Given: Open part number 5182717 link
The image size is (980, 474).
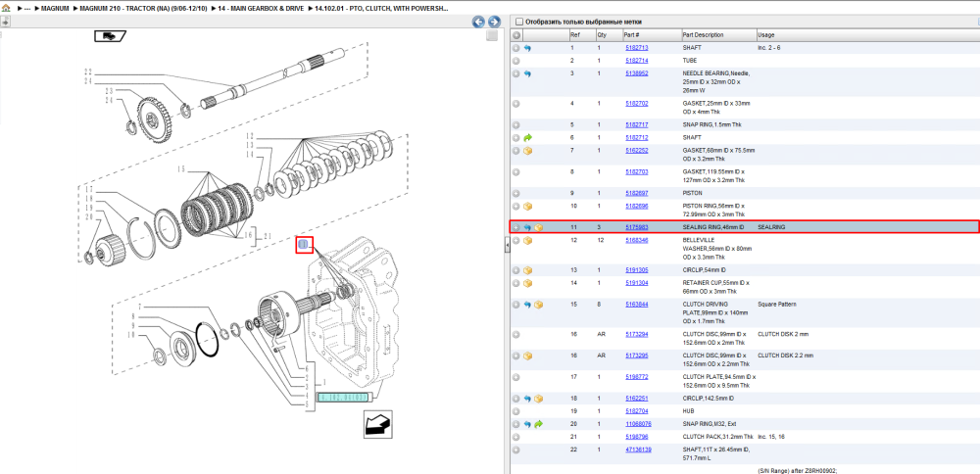Looking at the screenshot, I should 637,124.
